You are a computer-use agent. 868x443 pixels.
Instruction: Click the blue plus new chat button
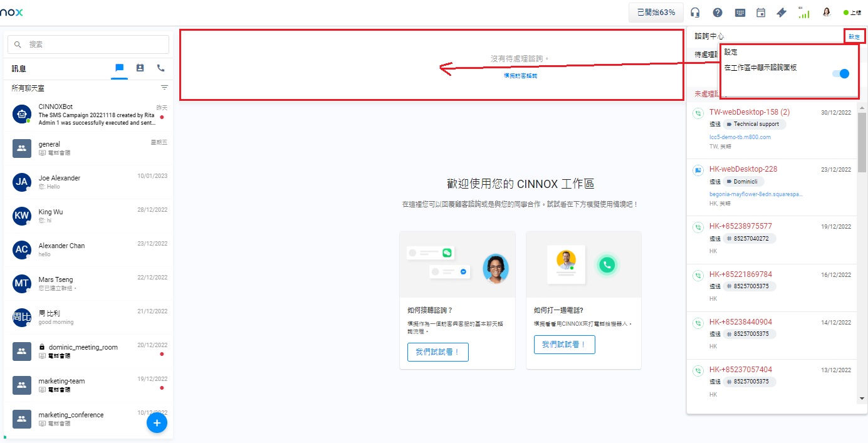click(157, 423)
